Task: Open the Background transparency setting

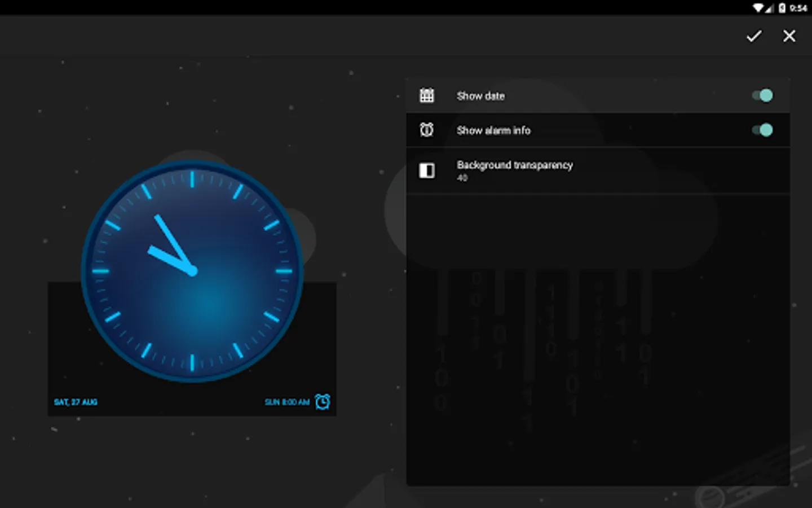Action: [x=598, y=171]
